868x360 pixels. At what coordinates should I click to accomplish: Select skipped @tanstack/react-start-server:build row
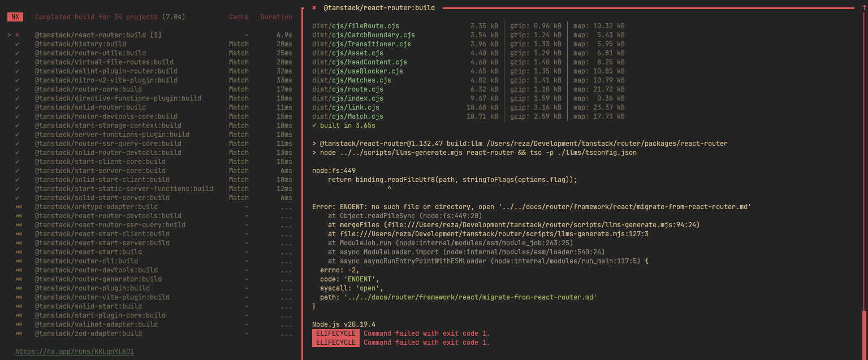click(x=150, y=243)
